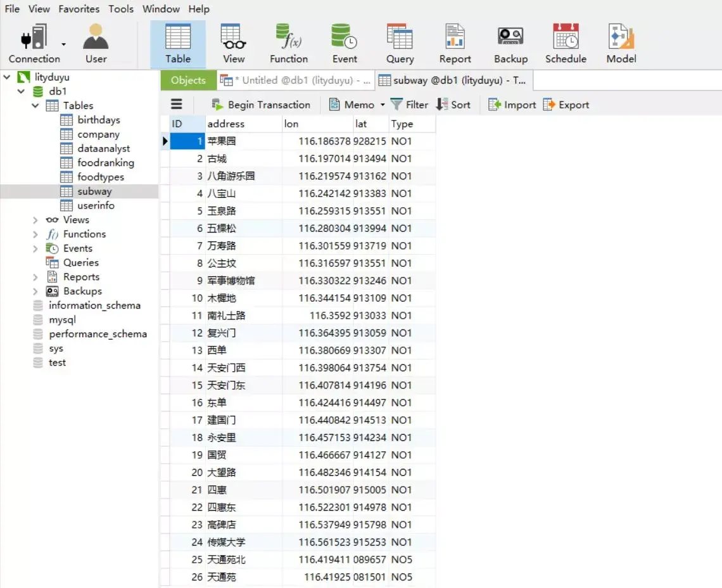Open the Backup toolbar icon

[x=510, y=44]
